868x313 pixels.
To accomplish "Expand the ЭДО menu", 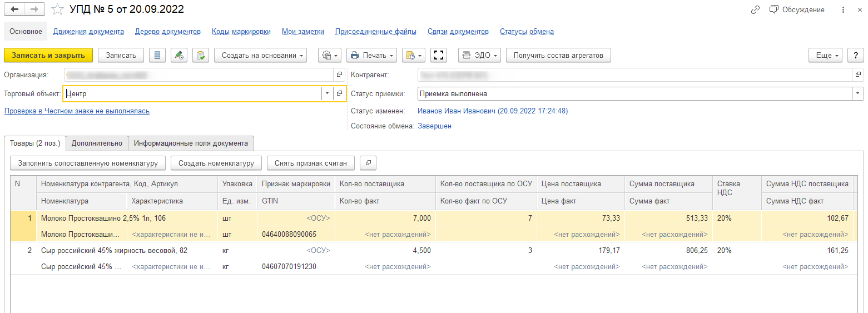I will [x=479, y=55].
